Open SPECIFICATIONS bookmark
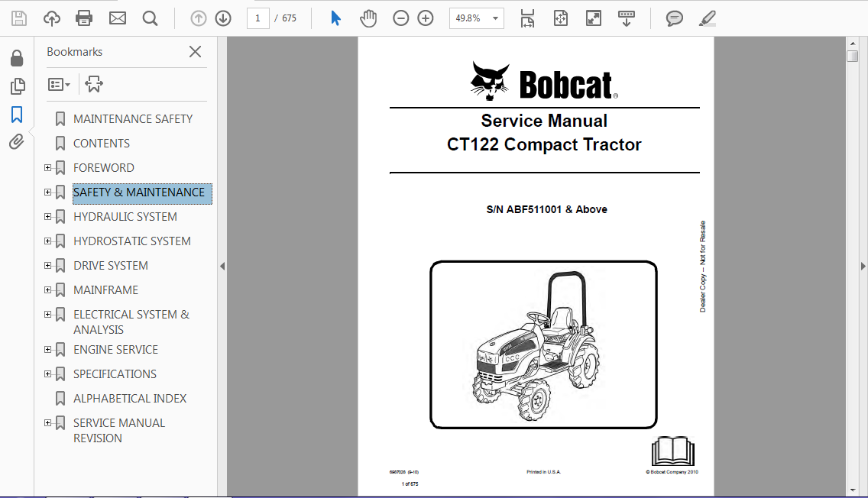Screen dimensions: 868x498 (115, 374)
